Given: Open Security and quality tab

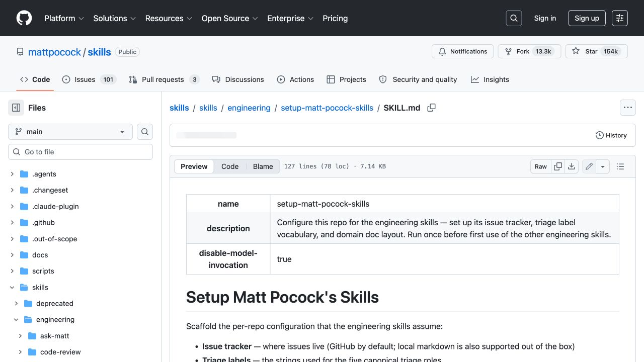Looking at the screenshot, I should tap(418, 79).
